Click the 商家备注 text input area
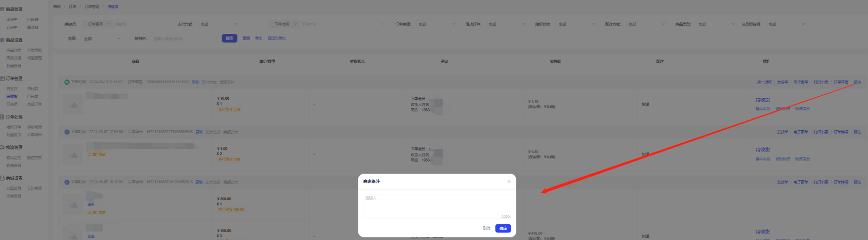This screenshot has width=868, height=240. click(437, 206)
